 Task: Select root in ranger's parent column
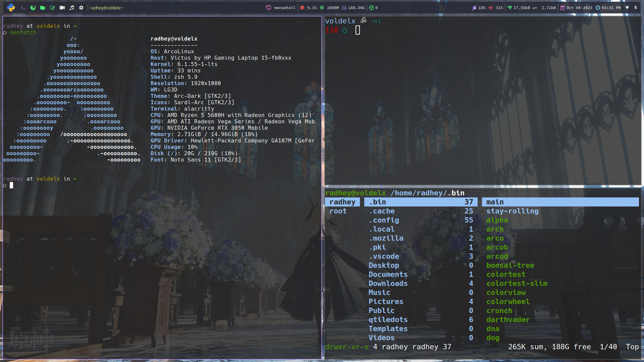pyautogui.click(x=338, y=211)
